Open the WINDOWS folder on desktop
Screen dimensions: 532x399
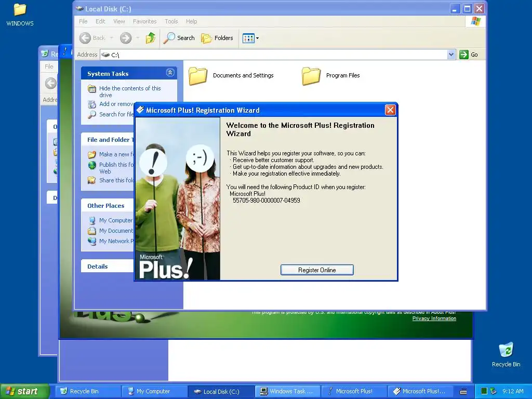(20, 14)
